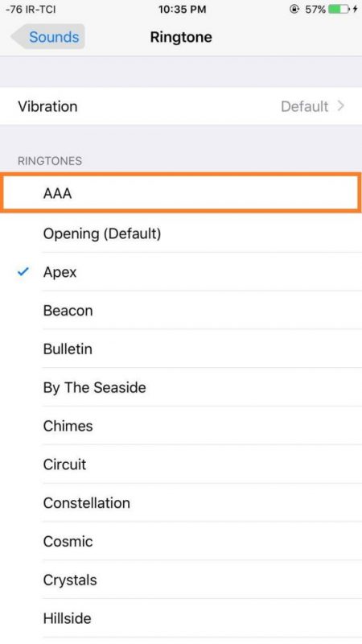Open the Vibration settings chevron
The height and width of the screenshot is (644, 362).
[x=340, y=106]
